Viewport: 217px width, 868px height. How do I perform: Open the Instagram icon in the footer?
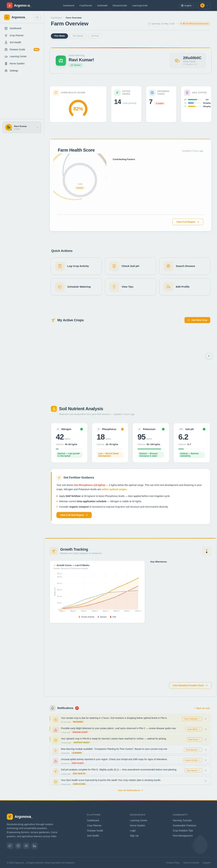tap(18, 845)
